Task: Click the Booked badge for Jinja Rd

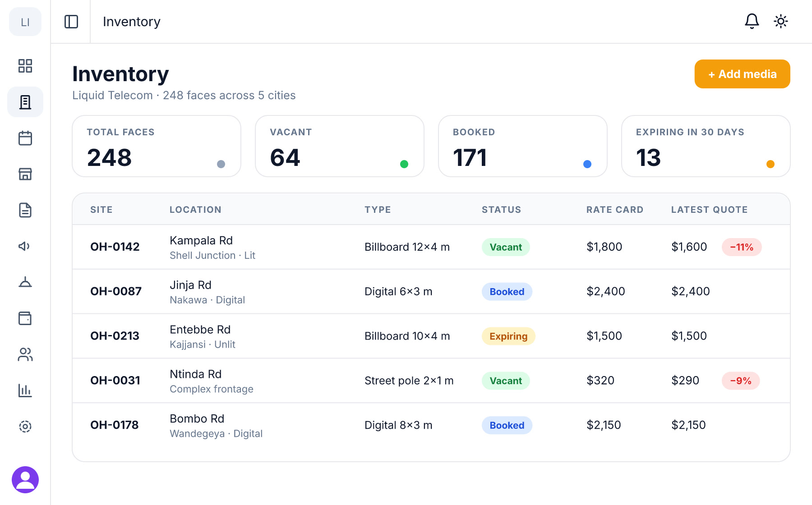Action: point(507,292)
